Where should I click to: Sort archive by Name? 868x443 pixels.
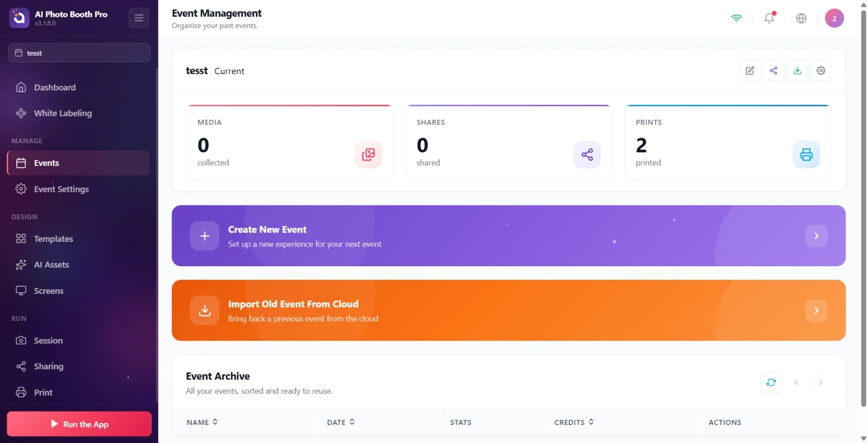pyautogui.click(x=202, y=422)
